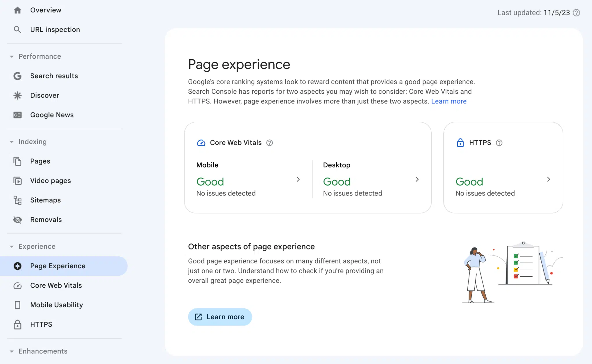Collapse the Indexing section
Viewport: 592px width, 364px height.
pyautogui.click(x=11, y=142)
